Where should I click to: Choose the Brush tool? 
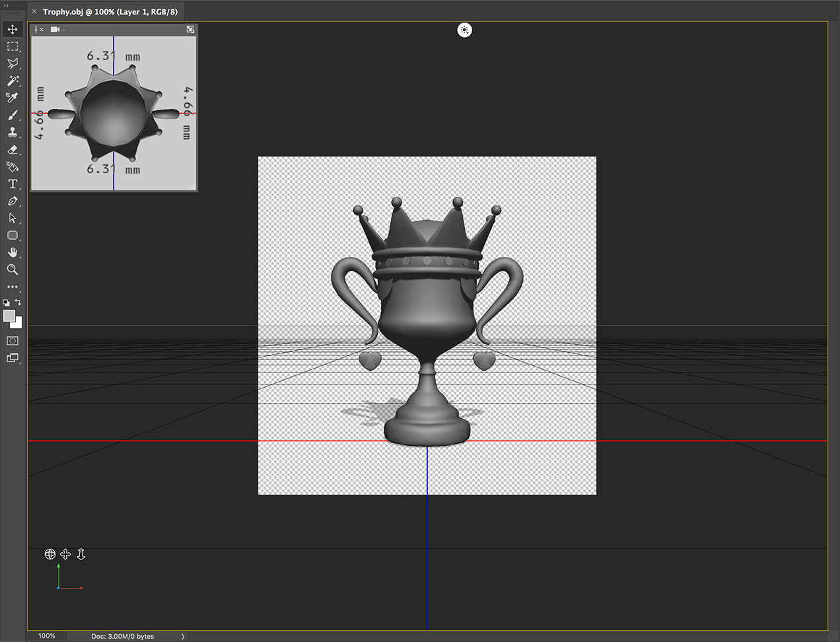tap(12, 114)
